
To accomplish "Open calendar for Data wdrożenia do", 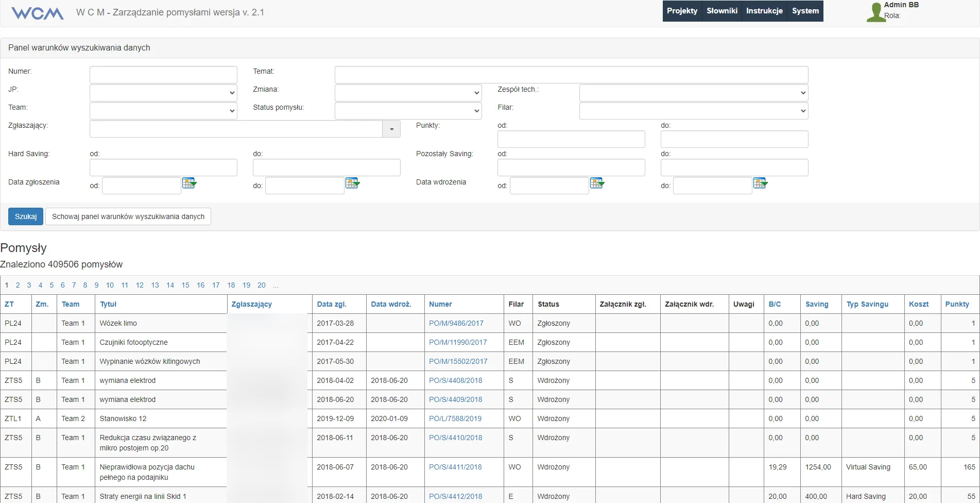I will click(x=760, y=183).
